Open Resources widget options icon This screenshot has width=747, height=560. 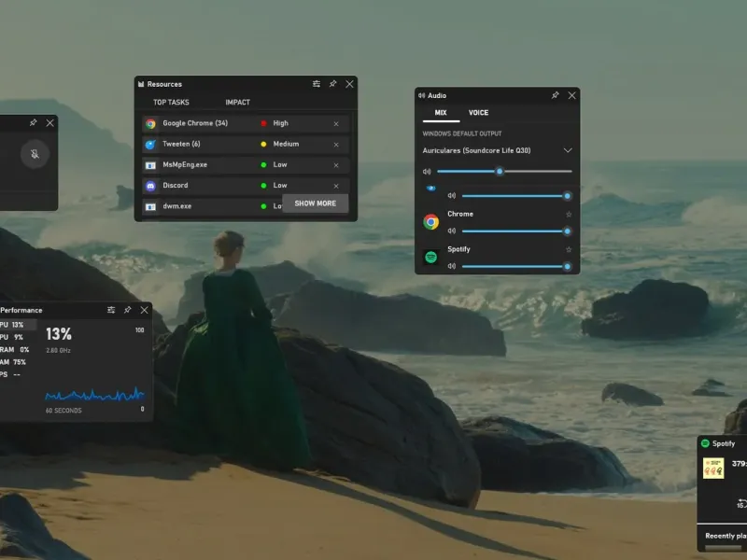point(317,84)
